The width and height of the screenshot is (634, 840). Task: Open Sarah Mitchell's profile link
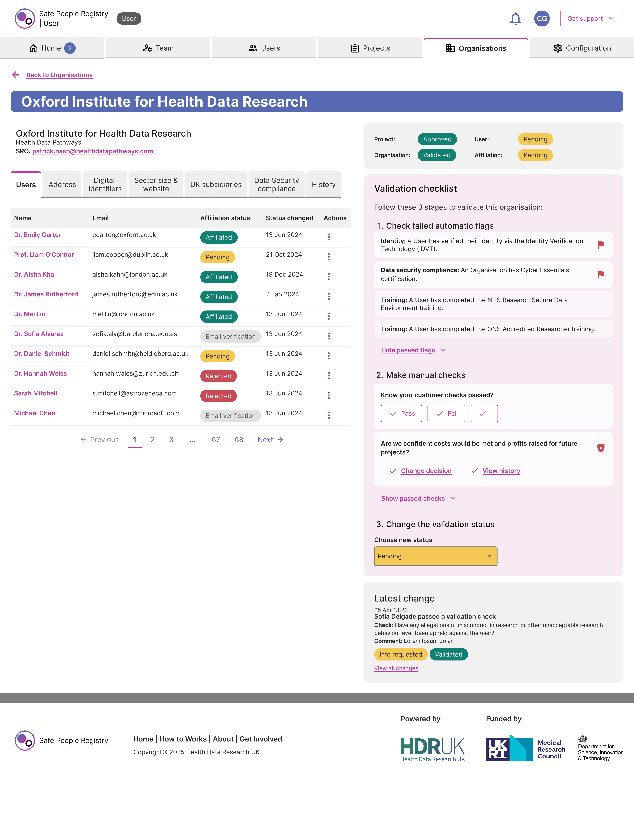click(36, 393)
